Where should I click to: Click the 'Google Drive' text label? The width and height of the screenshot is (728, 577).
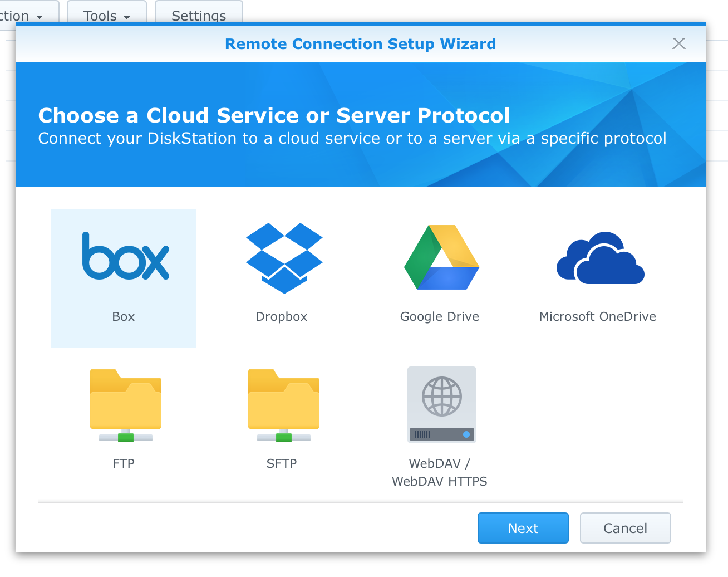(439, 316)
